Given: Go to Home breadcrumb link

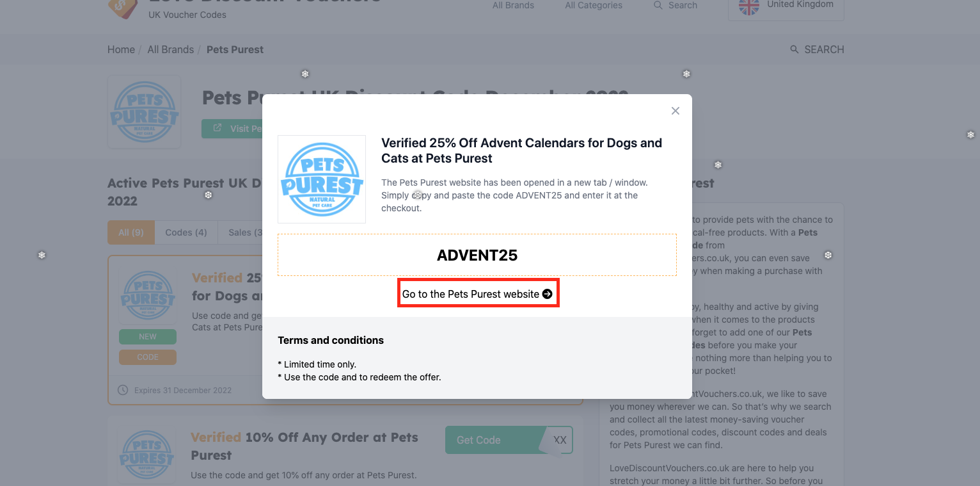Looking at the screenshot, I should (x=121, y=49).
